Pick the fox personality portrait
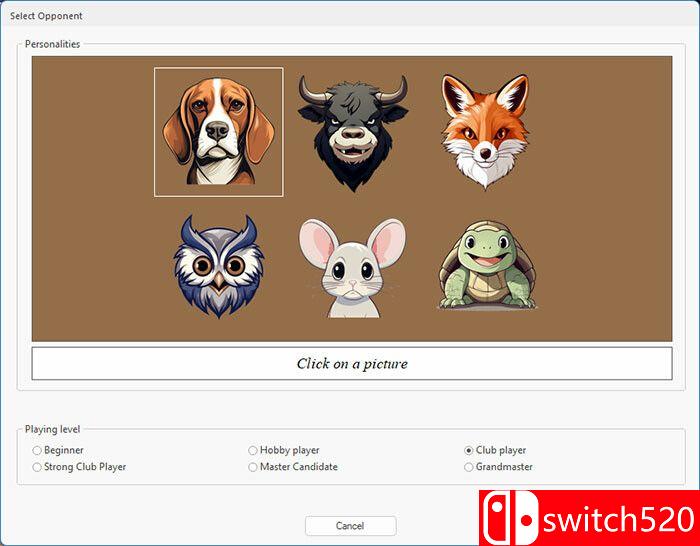This screenshot has height=546, width=700. point(484,131)
